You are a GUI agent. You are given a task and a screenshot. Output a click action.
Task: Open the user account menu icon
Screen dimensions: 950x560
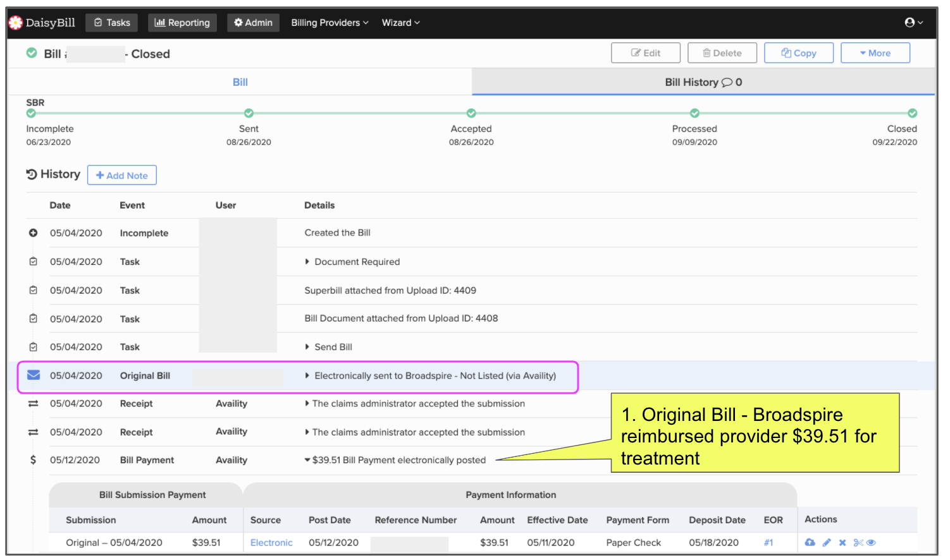[x=913, y=23]
